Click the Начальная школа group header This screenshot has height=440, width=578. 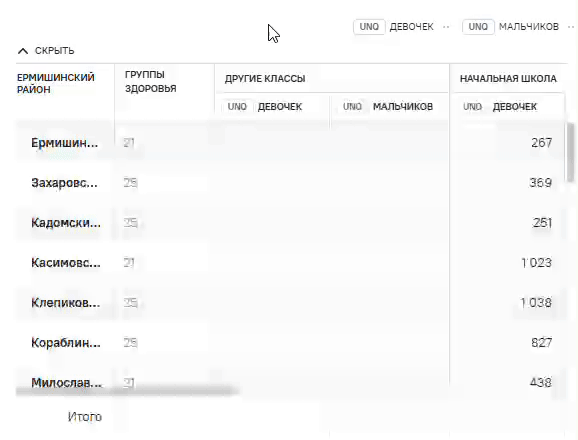click(x=508, y=78)
